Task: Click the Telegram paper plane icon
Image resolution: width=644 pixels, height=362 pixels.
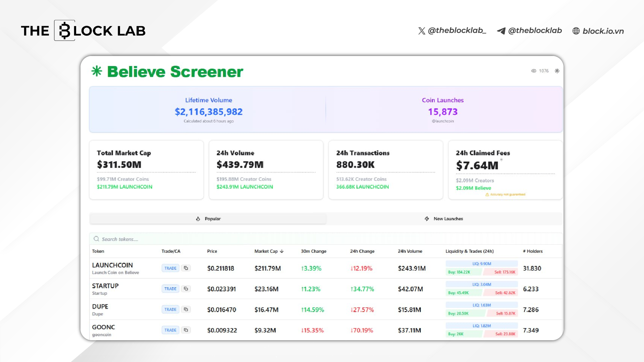Action: click(x=501, y=31)
